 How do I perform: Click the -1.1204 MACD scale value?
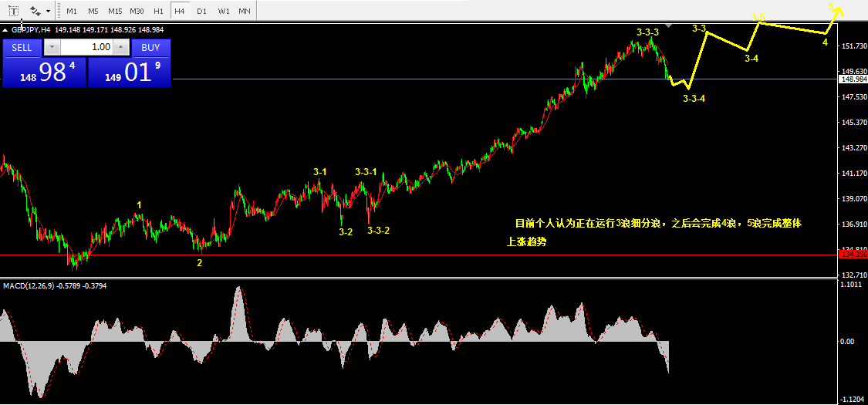(851, 400)
